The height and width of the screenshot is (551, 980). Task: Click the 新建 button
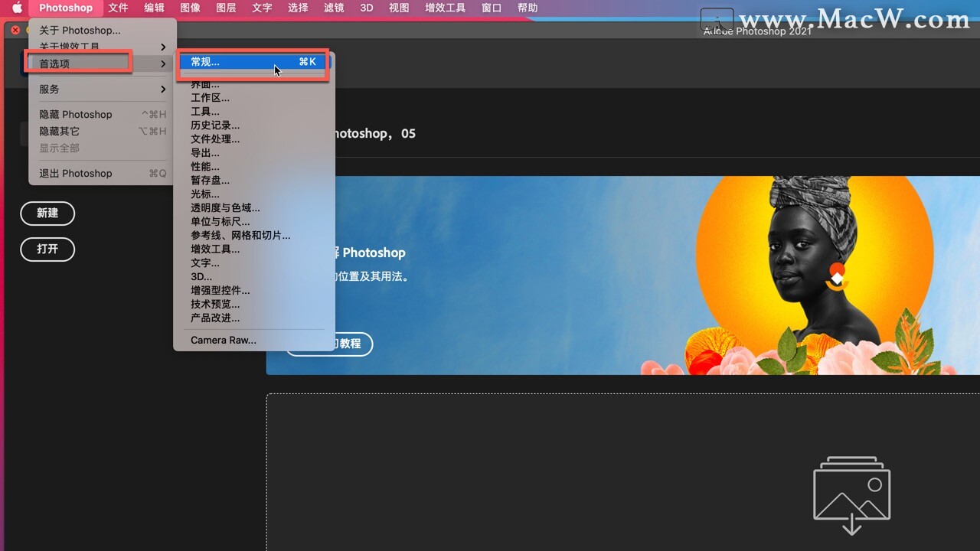[47, 214]
